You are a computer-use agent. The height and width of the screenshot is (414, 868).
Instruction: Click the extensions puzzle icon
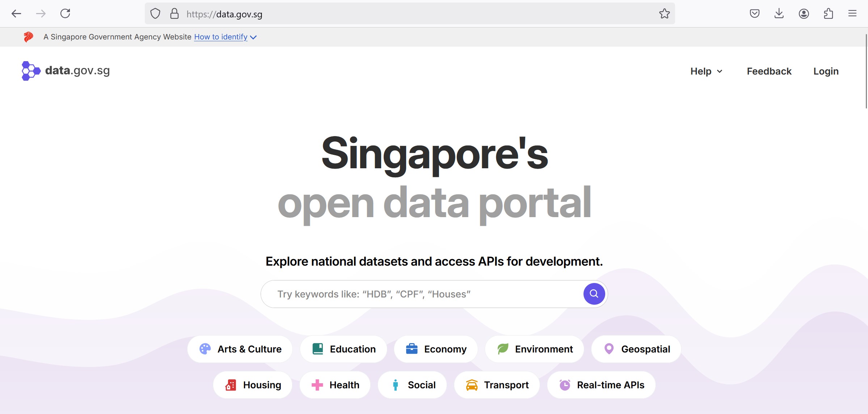828,14
